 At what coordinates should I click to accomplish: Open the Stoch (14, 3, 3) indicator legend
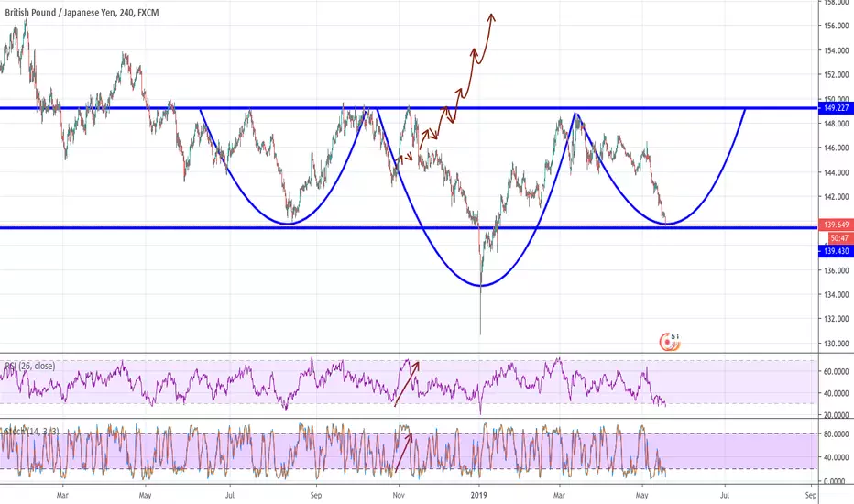pos(31,432)
